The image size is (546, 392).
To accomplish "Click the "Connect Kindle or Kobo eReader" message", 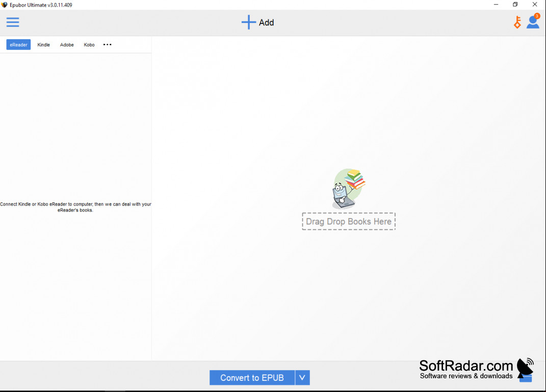I will click(75, 207).
